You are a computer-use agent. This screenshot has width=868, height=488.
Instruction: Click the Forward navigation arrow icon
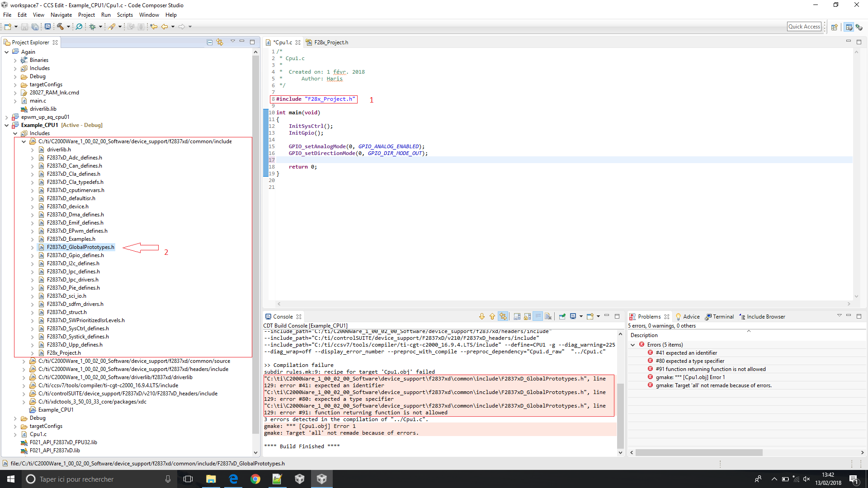[x=182, y=27]
